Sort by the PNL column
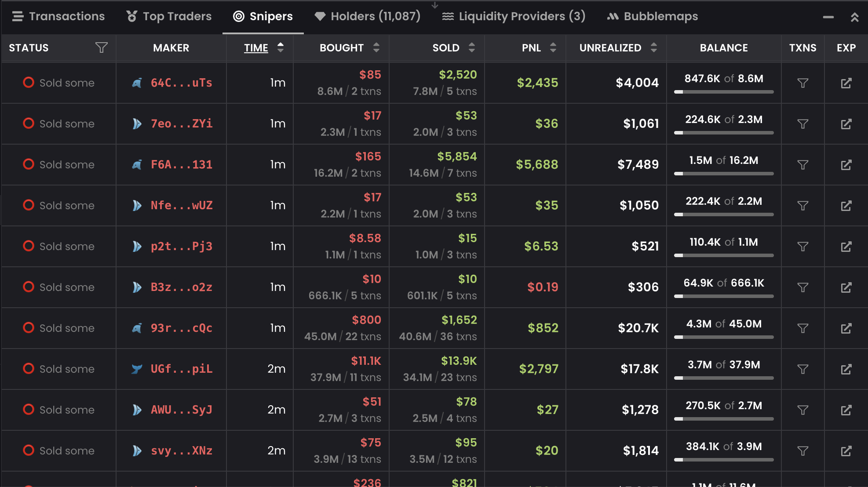Viewport: 868px width, 487px height. pos(539,47)
